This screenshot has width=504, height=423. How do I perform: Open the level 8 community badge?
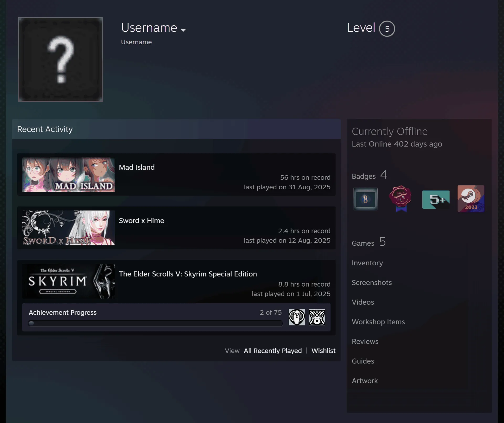(365, 199)
